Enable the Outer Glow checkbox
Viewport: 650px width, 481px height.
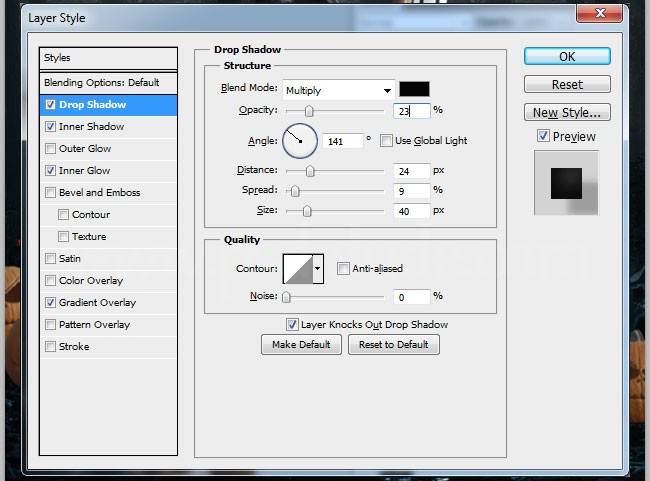[x=51, y=149]
